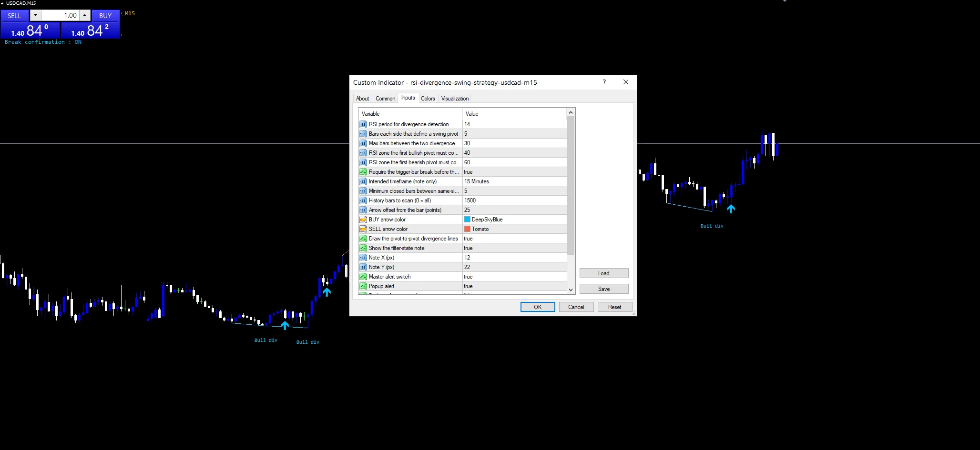Open the Colors tab

coord(428,99)
